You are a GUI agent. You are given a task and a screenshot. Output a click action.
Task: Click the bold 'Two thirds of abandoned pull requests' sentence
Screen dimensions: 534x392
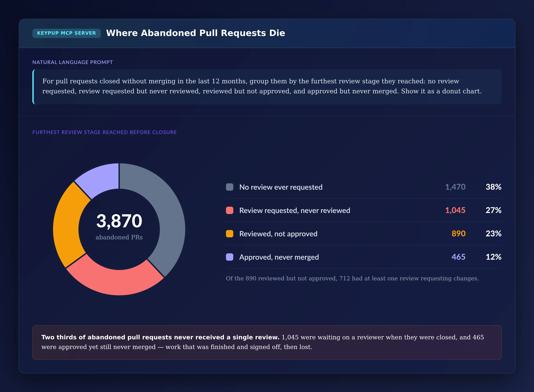coord(160,337)
